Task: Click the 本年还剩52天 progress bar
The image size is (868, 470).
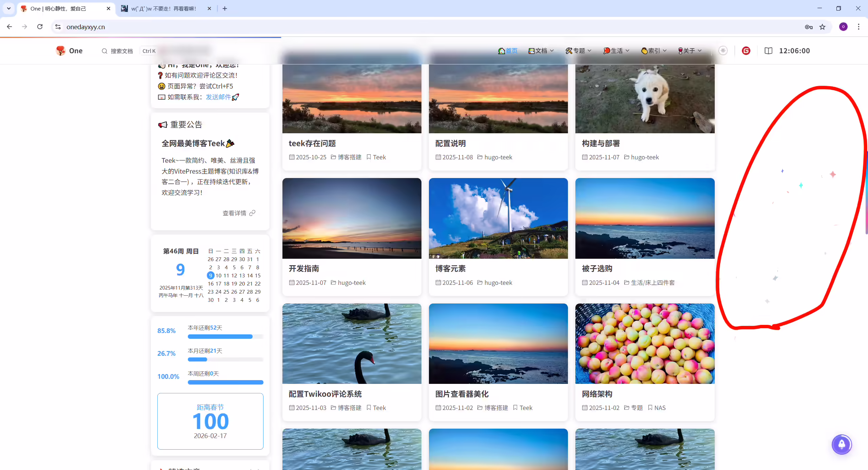Action: 225,336
